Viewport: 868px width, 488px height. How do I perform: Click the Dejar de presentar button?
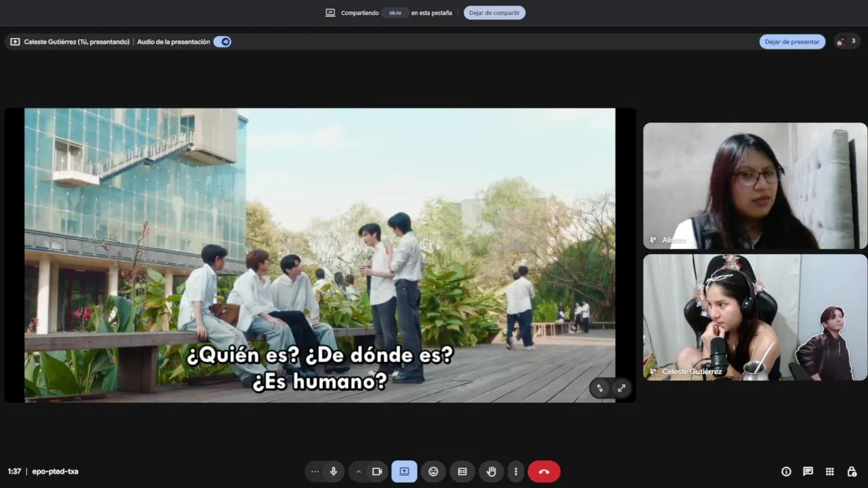pyautogui.click(x=792, y=41)
